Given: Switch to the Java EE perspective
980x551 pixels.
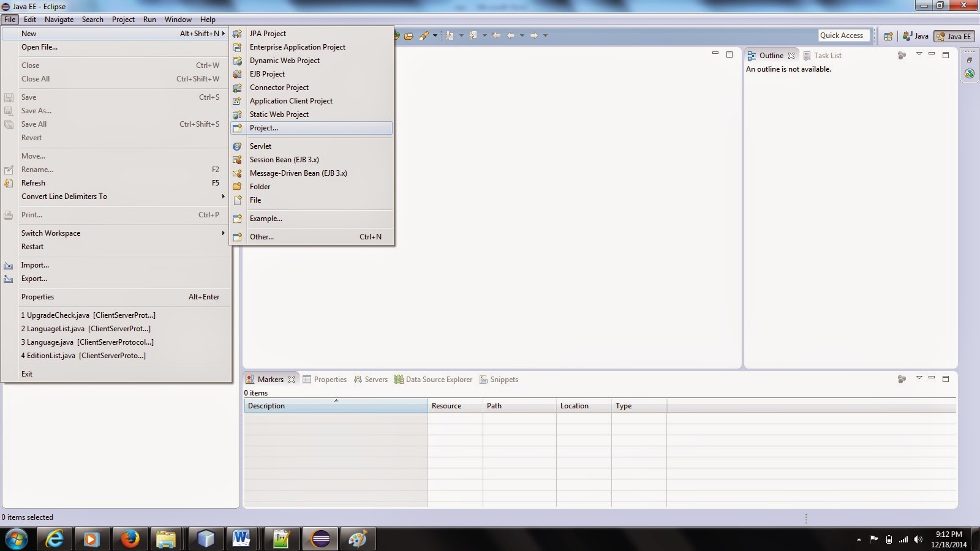Looking at the screenshot, I should 953,36.
